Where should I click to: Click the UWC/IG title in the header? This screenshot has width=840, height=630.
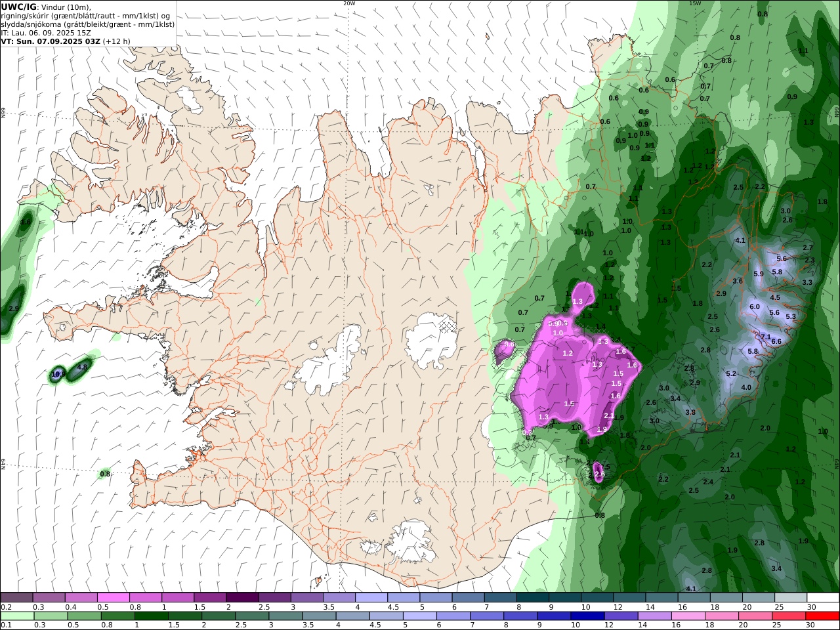(x=18, y=7)
